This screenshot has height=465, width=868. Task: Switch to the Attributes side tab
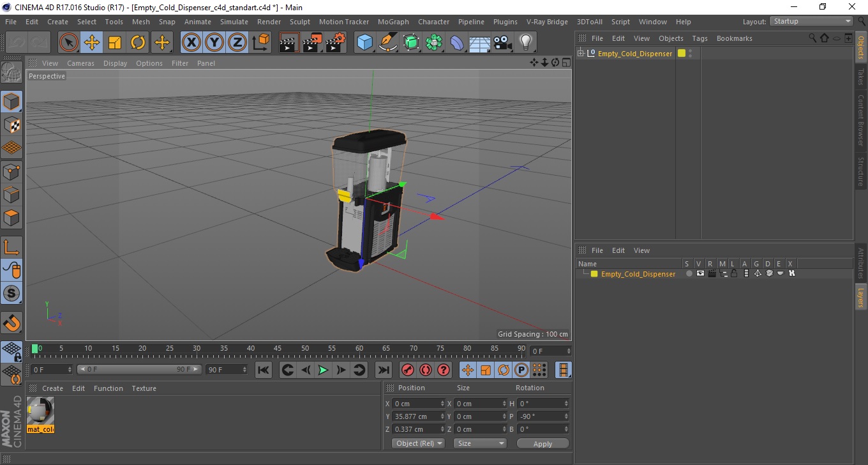click(861, 263)
